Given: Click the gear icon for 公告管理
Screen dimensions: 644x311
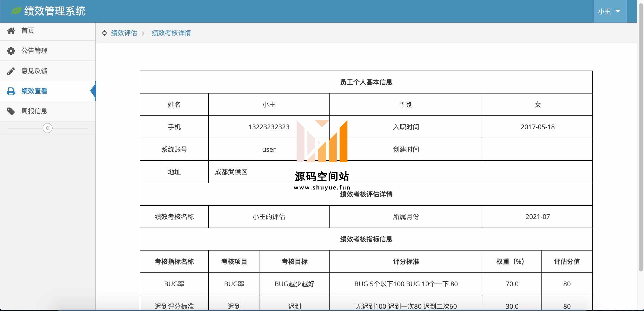Looking at the screenshot, I should (x=11, y=51).
